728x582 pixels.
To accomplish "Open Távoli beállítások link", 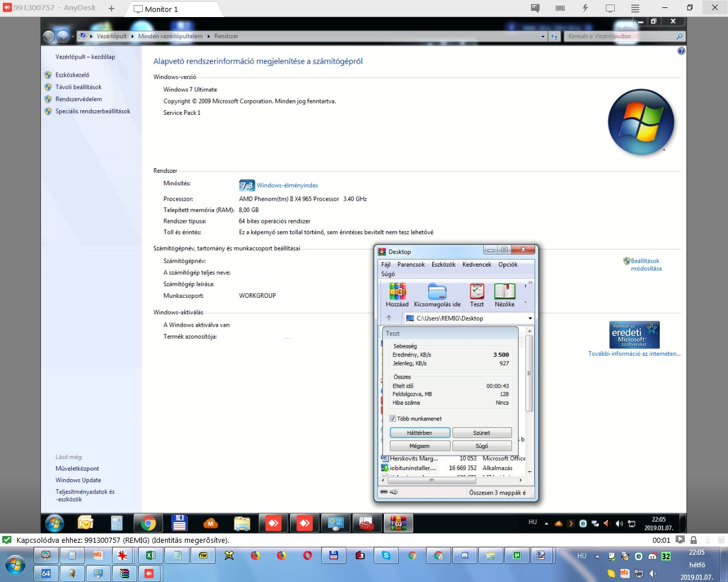I will (x=78, y=87).
